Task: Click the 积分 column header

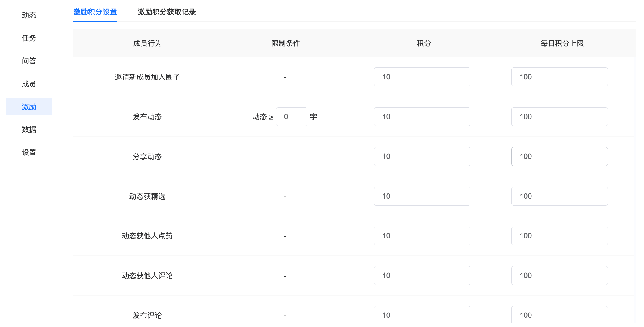Action: [x=424, y=43]
